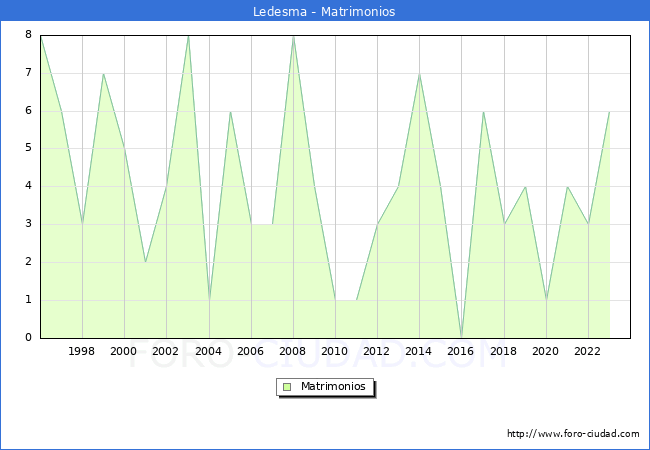Image resolution: width=650 pixels, height=450 pixels.
Task: Click x-axis label 2000
Action: 124,351
